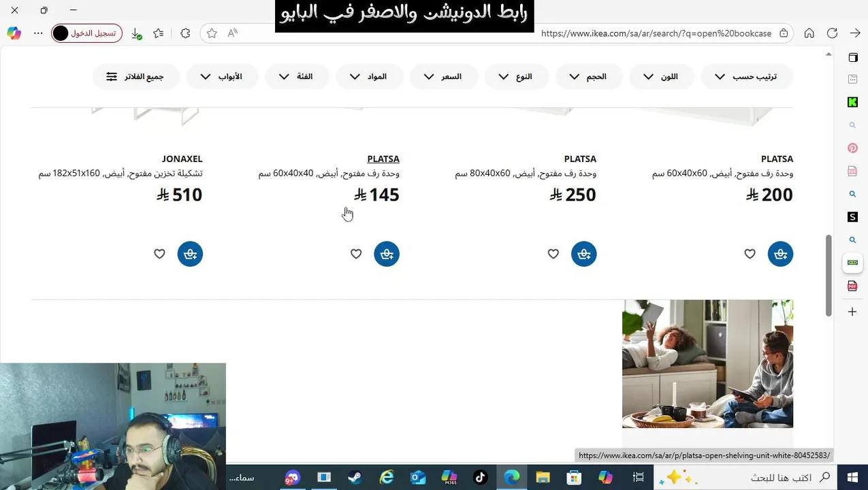Expand the الحجم size filter
This screenshot has width=868, height=490.
pyautogui.click(x=590, y=77)
